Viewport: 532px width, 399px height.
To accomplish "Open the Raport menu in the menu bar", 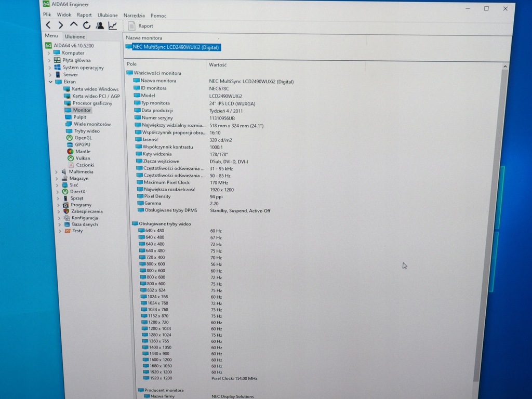I will [x=84, y=15].
